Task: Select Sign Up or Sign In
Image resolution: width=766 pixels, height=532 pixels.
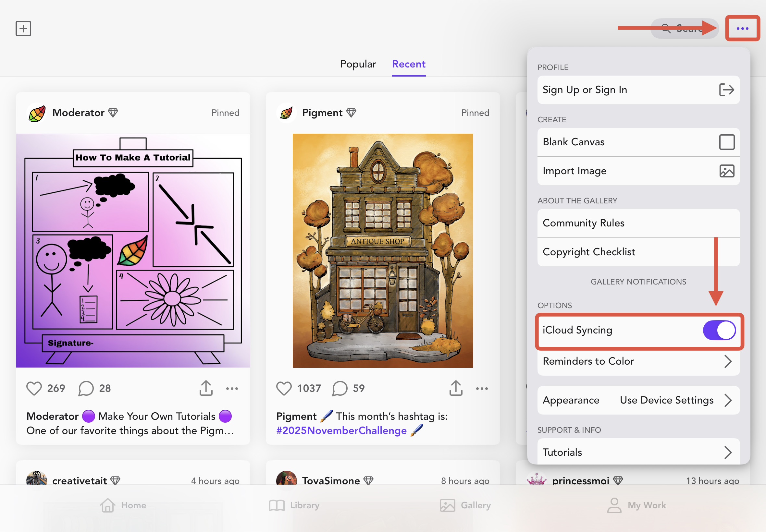Action: [638, 90]
